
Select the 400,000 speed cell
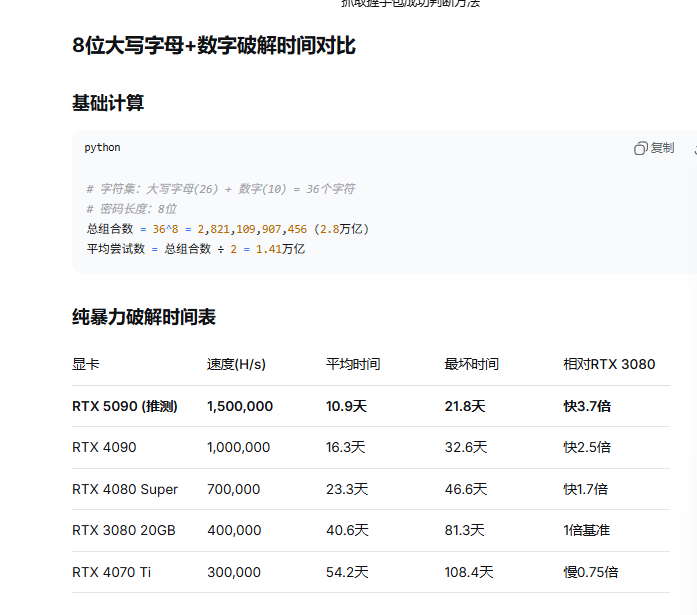(x=234, y=530)
